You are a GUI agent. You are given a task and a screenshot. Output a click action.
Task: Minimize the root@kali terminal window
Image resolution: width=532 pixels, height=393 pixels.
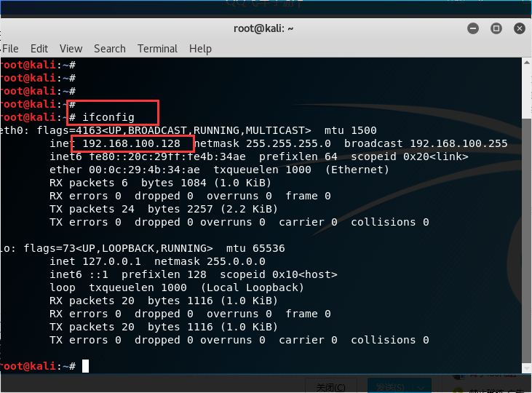coord(473,28)
